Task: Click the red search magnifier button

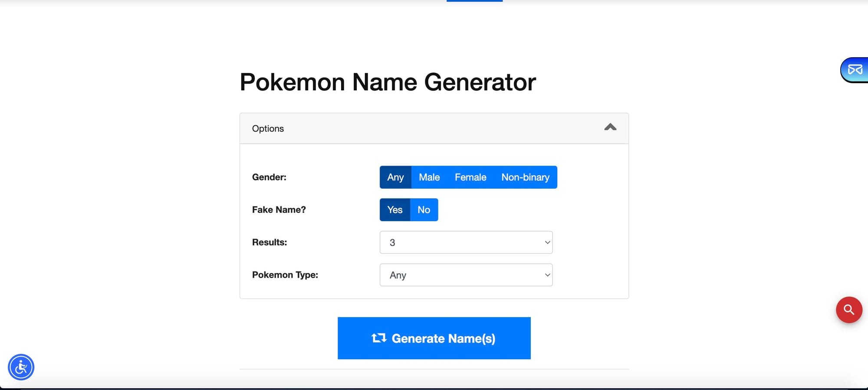Action: click(849, 310)
